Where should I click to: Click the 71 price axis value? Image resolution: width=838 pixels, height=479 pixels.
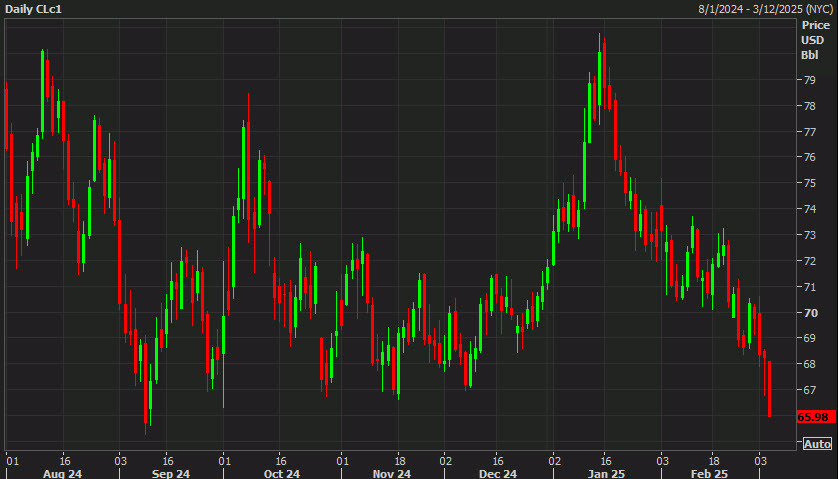[809, 287]
